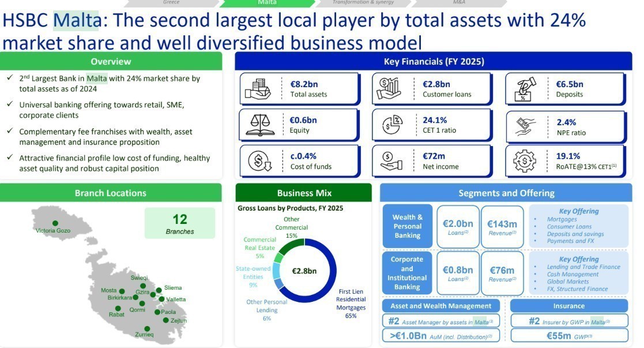Click the Insurance header bar
The height and width of the screenshot is (348, 644).
[x=568, y=306]
